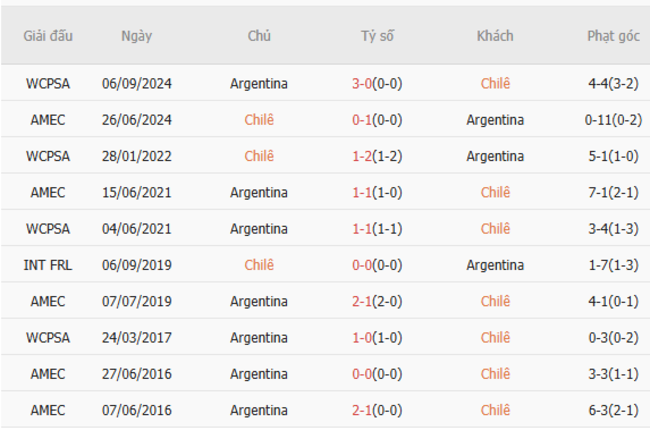Click Argentina in the 27/06/2016 match row
Screen dimensions: 650x439
click(259, 374)
